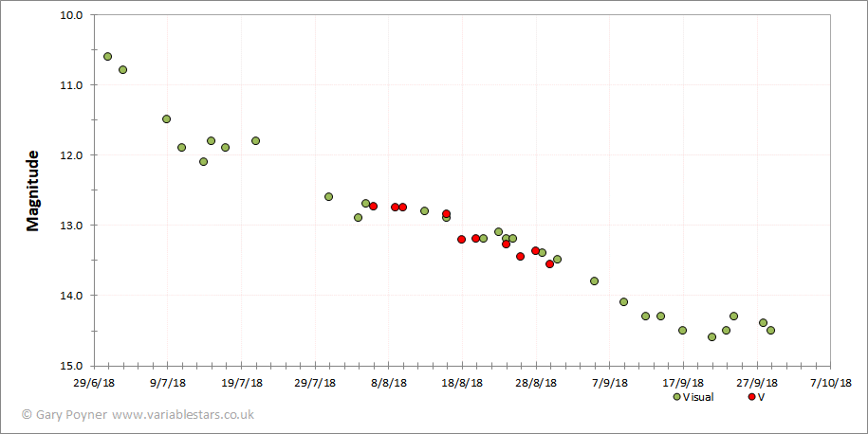Choose the 28/8/18 date label
868x434 pixels.
click(x=536, y=383)
